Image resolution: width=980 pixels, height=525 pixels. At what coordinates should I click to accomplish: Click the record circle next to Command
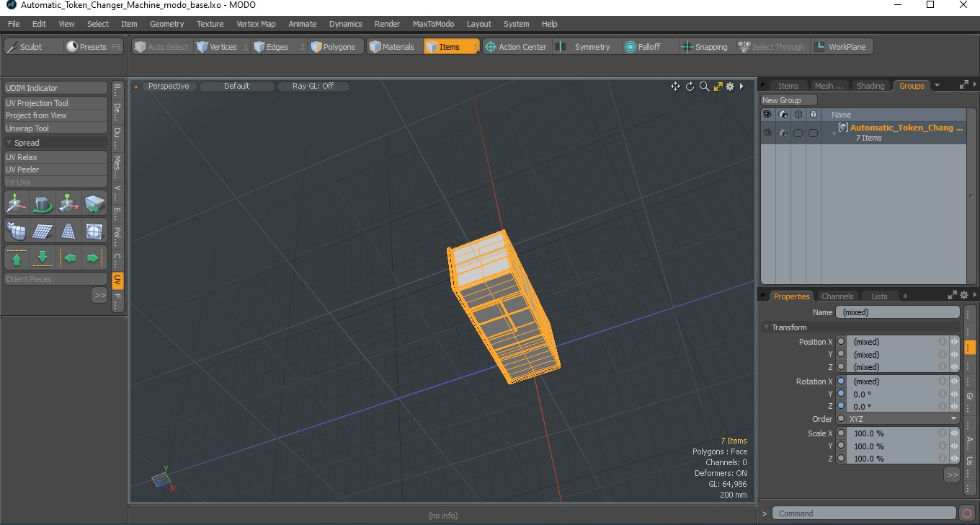coord(967,513)
